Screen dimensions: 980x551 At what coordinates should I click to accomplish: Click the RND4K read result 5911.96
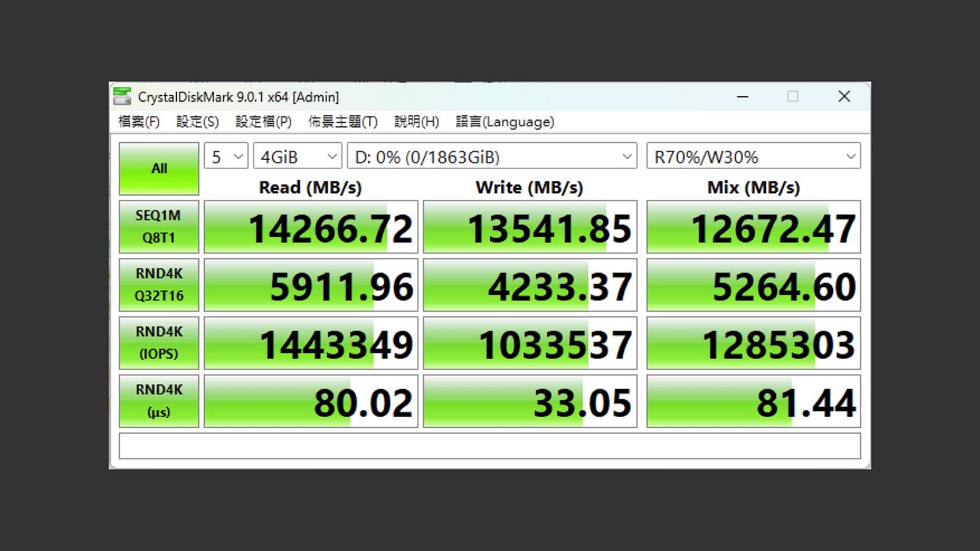(311, 285)
